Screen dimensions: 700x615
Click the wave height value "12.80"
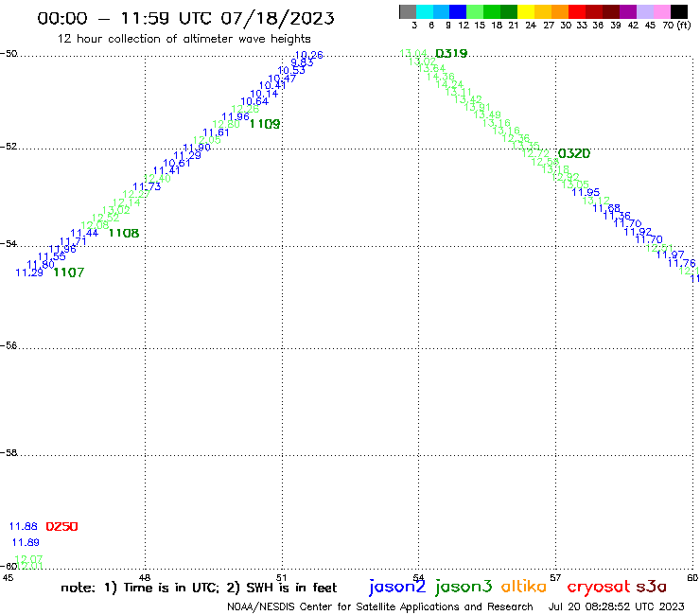[226, 124]
